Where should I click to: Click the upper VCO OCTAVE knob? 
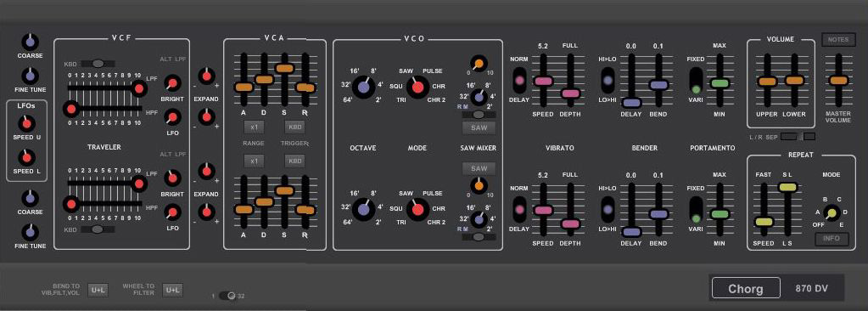click(363, 87)
